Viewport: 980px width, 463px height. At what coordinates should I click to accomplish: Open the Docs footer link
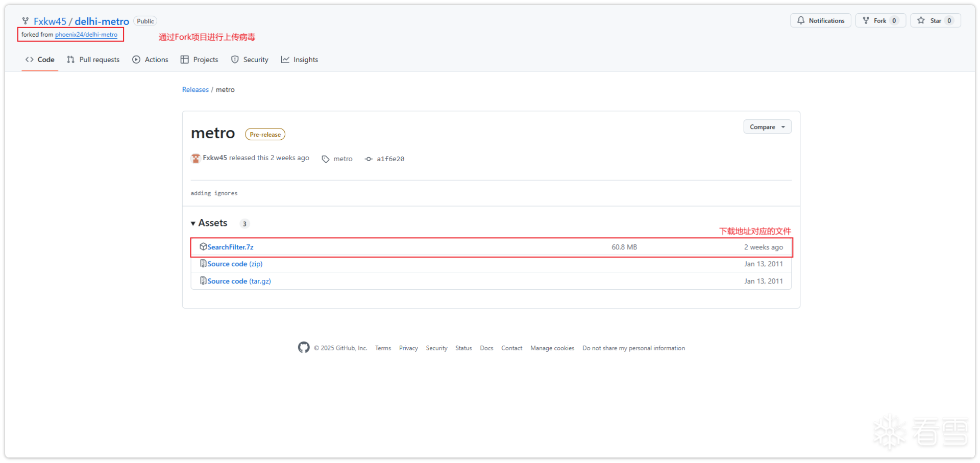click(x=486, y=348)
